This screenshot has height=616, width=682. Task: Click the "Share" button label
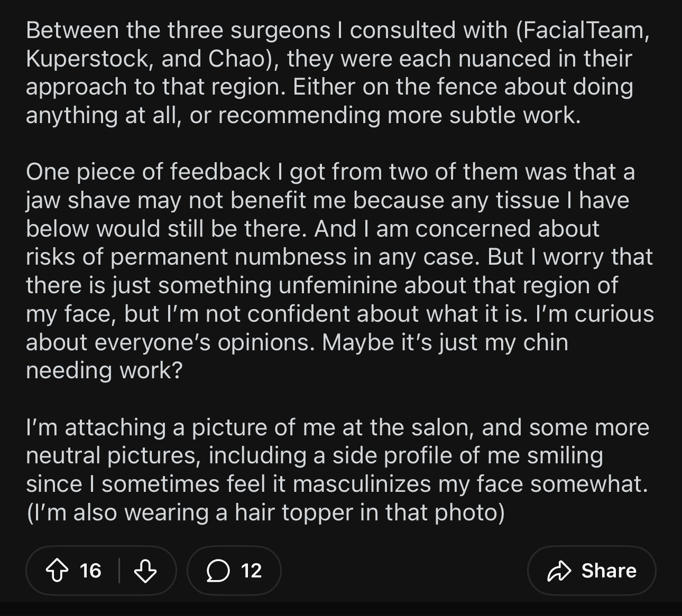click(x=609, y=571)
